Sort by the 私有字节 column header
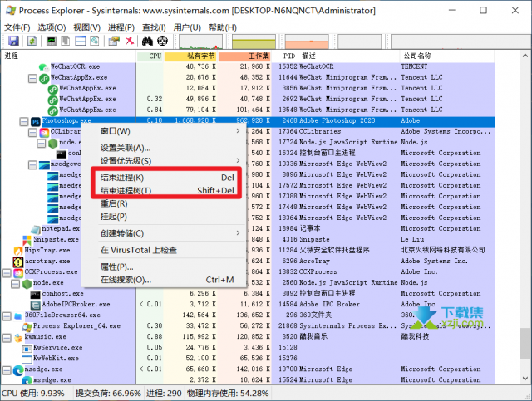 point(190,56)
